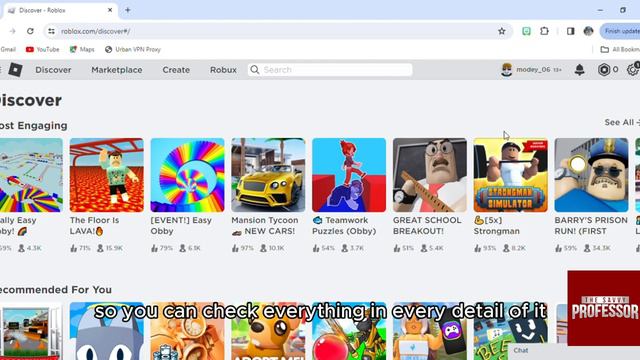Open the green extension icon in toolbar
Image resolution: width=640 pixels, height=360 pixels.
(526, 31)
